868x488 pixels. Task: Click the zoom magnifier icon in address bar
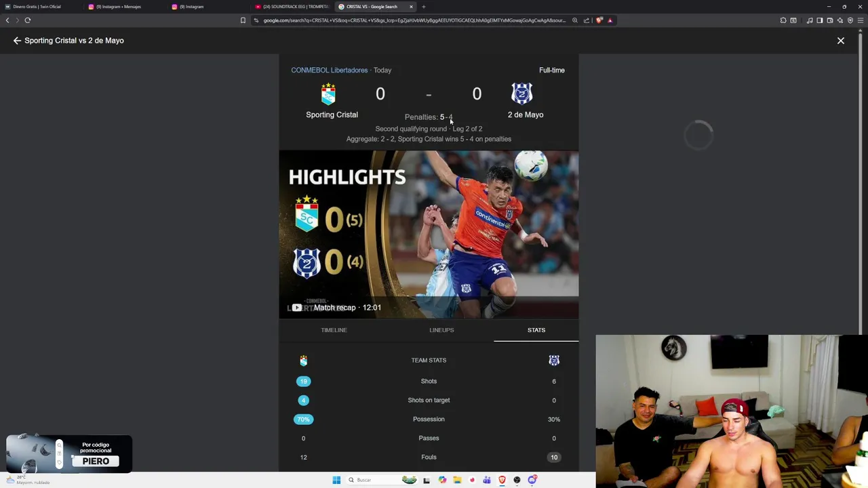point(575,20)
